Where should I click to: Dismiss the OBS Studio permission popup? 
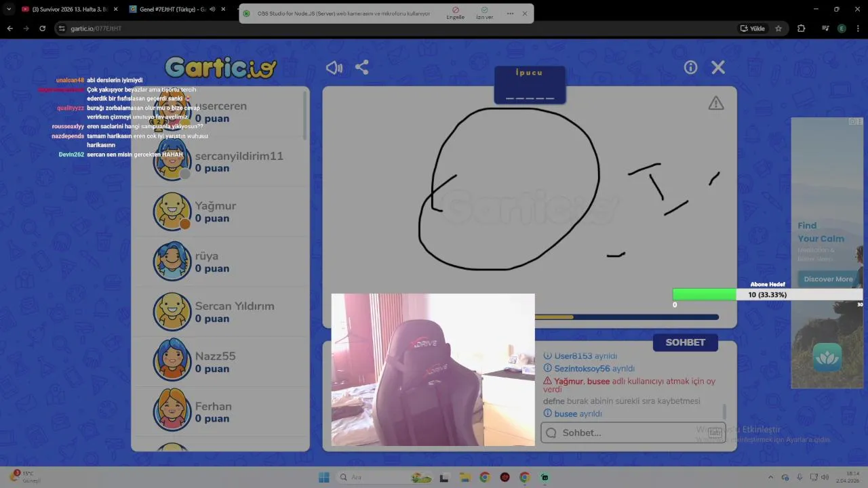tap(524, 14)
